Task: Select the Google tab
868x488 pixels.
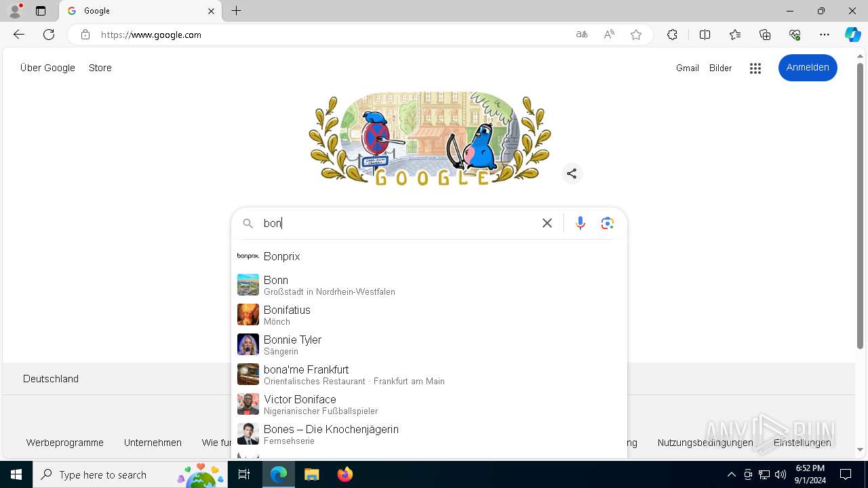Action: [140, 11]
